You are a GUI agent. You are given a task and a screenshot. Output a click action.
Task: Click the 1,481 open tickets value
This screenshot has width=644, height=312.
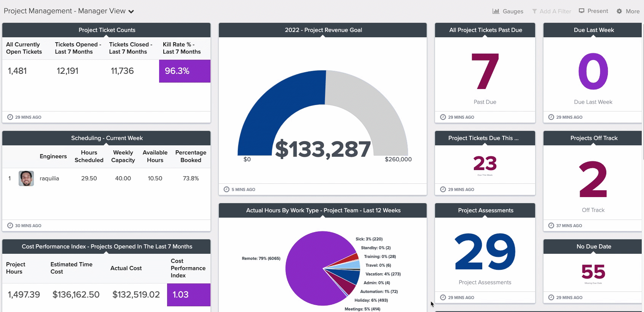click(x=17, y=71)
